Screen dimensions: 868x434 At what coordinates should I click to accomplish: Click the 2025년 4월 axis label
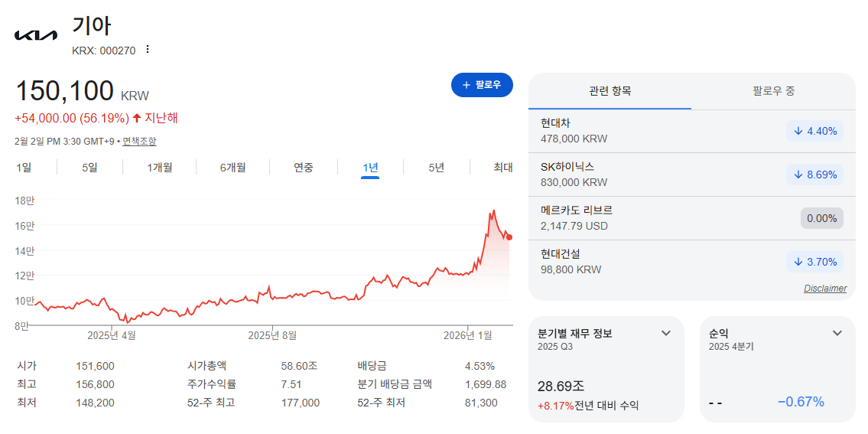point(111,335)
